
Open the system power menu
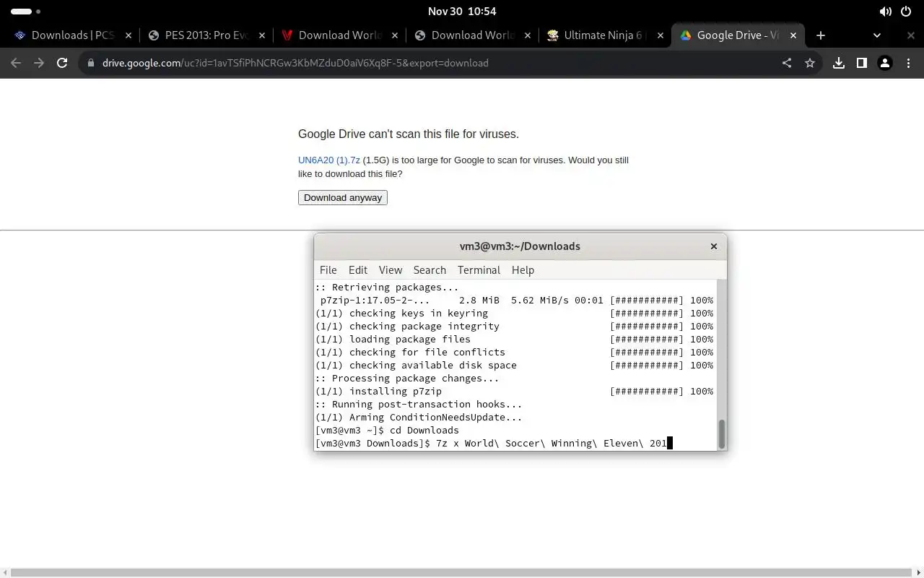click(x=906, y=12)
